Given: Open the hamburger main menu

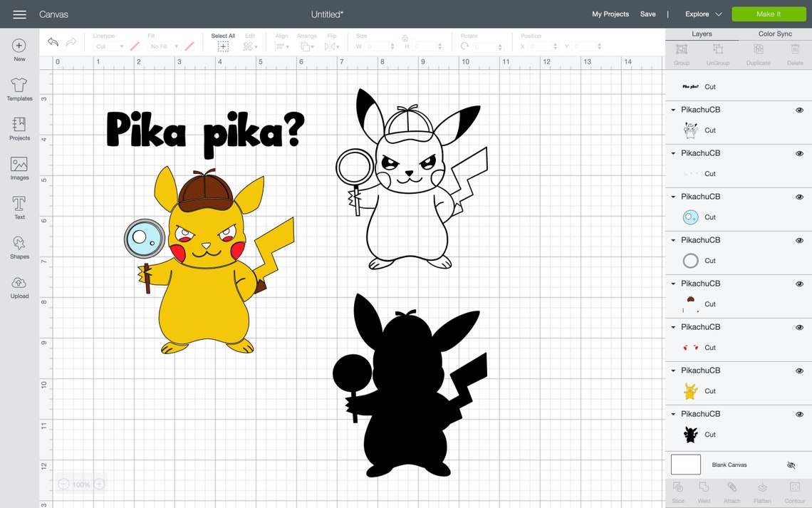Looking at the screenshot, I should pyautogui.click(x=20, y=14).
